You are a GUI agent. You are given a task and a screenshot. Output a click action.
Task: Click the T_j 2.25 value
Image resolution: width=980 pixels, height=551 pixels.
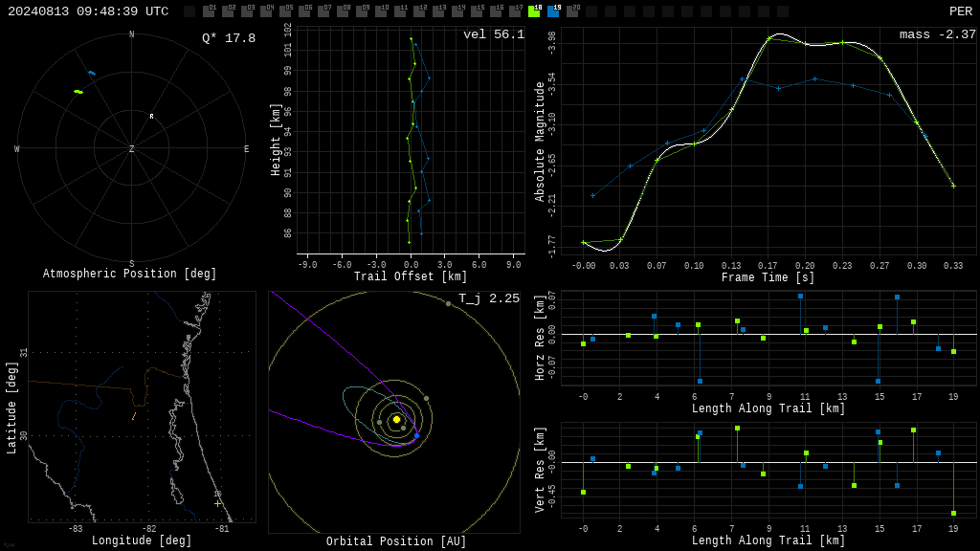(489, 298)
